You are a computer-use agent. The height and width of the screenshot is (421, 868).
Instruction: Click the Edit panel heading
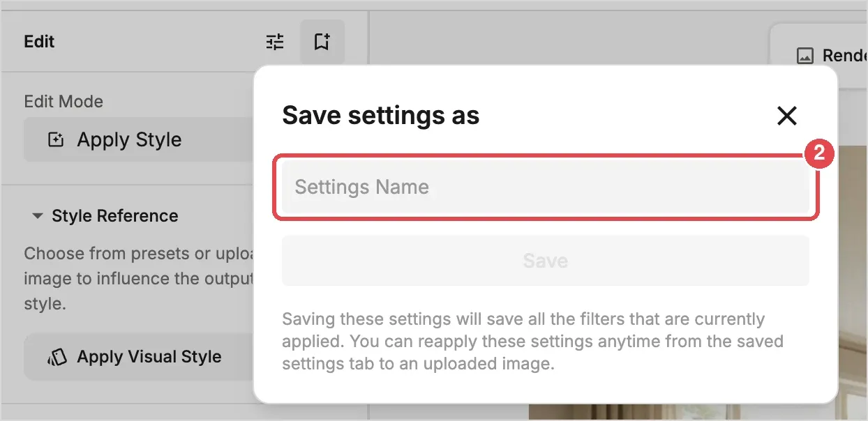[x=39, y=42]
